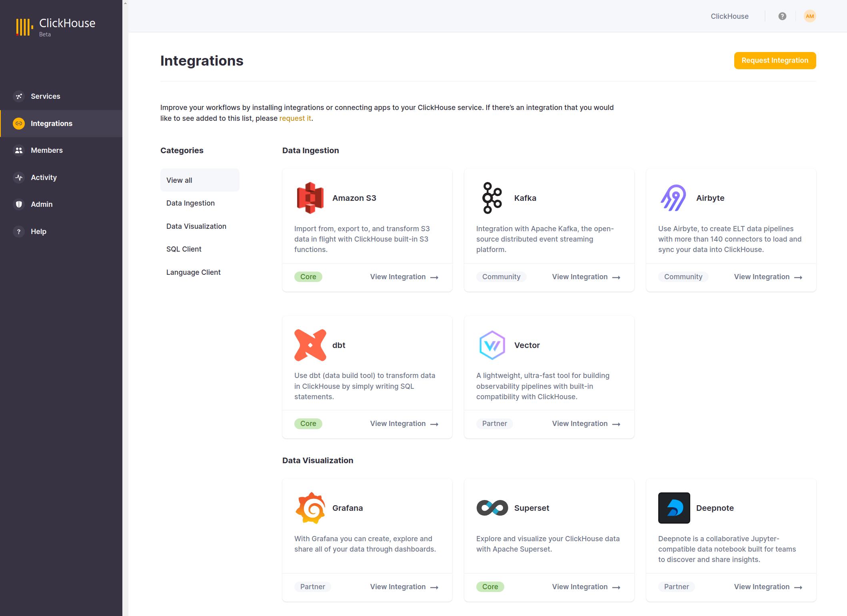
Task: Open Services in the sidebar
Action: pos(45,96)
